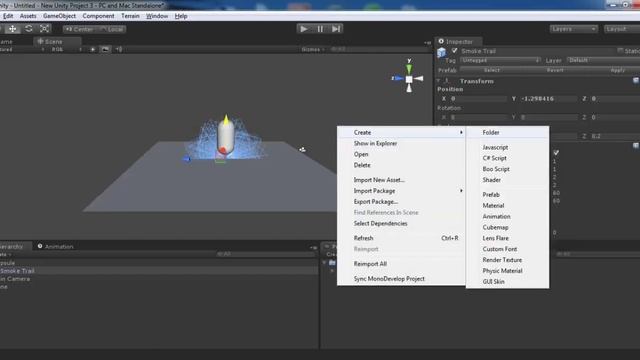Toggle Local handle orientation button
Viewport: 640px width, 360px height.
pos(111,29)
